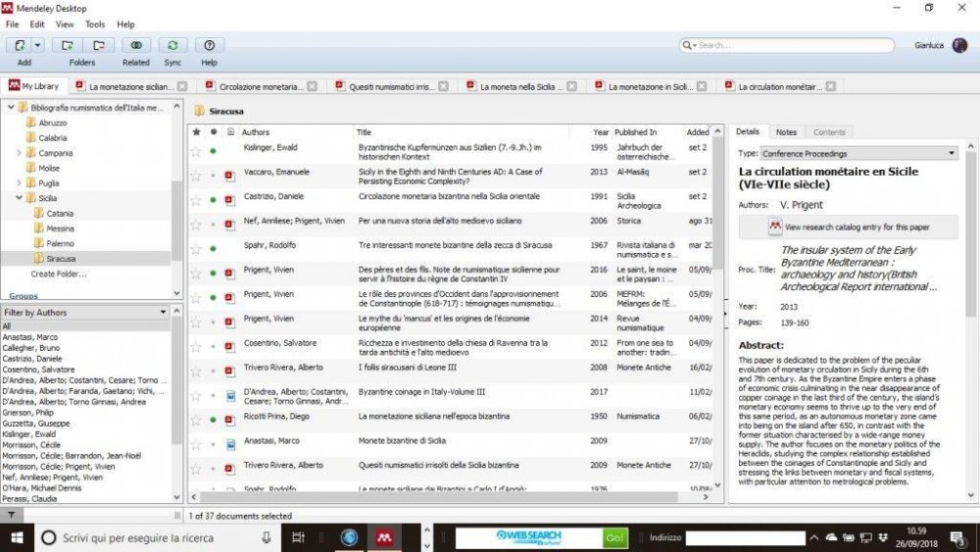This screenshot has width=980, height=552.
Task: Close the La moneta nella Sicilia tab
Action: click(x=572, y=86)
